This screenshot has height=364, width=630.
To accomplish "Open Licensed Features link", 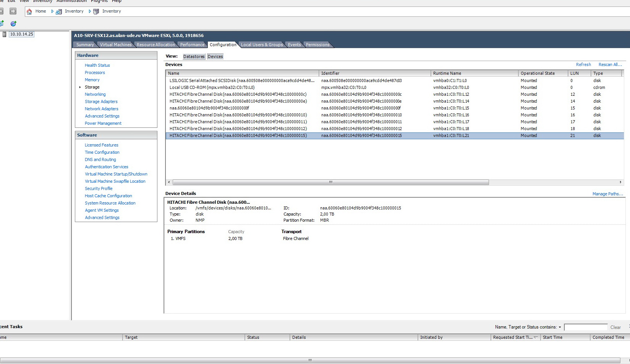I will (102, 145).
